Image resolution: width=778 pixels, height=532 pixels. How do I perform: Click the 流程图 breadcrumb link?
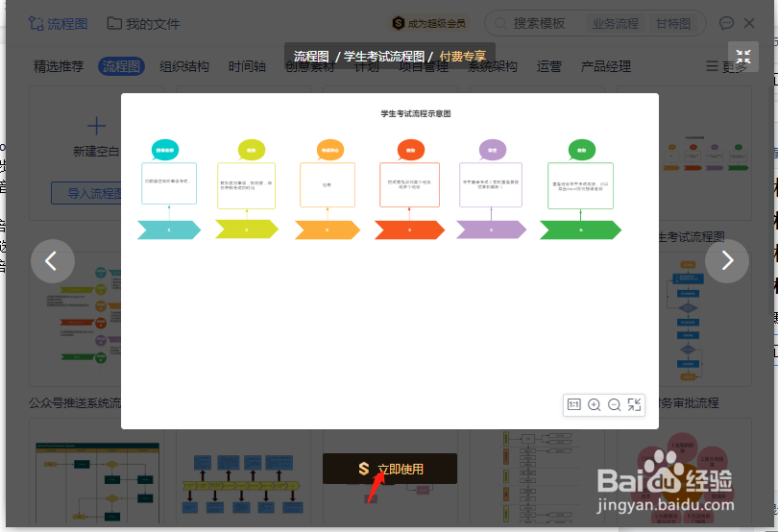coord(311,56)
